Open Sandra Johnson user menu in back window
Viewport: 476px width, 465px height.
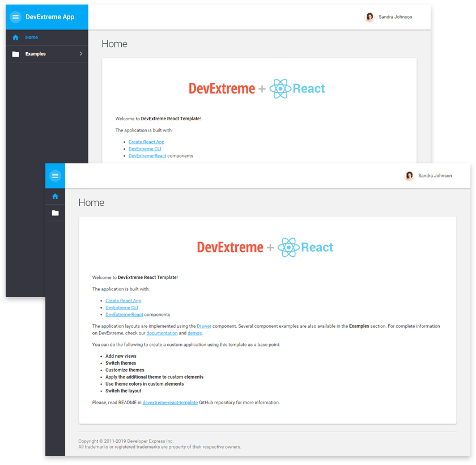389,17
